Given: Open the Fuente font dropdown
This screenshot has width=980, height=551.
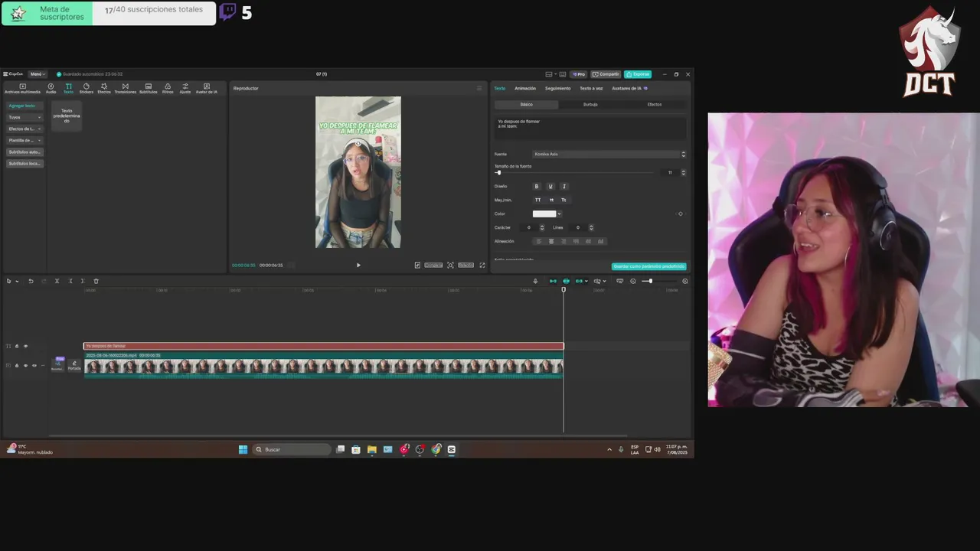Looking at the screenshot, I should [609, 154].
